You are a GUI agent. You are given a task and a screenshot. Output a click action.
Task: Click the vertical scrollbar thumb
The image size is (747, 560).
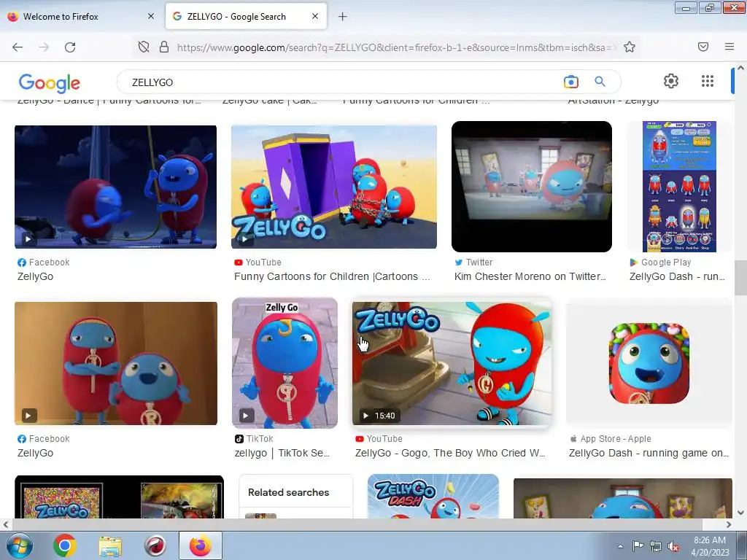point(740,278)
